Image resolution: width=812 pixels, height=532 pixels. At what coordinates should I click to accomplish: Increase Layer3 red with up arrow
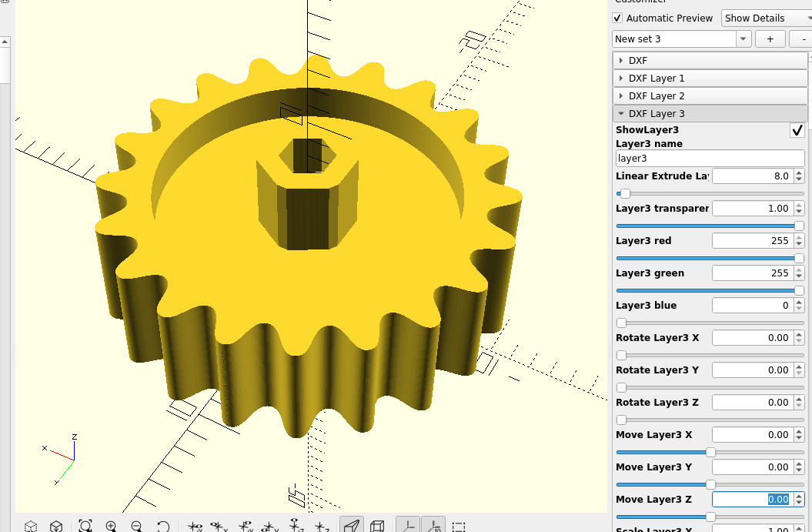pos(799,238)
